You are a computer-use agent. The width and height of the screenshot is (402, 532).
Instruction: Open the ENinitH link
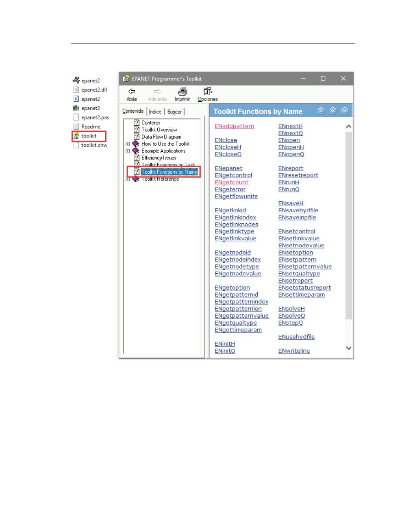click(x=225, y=344)
